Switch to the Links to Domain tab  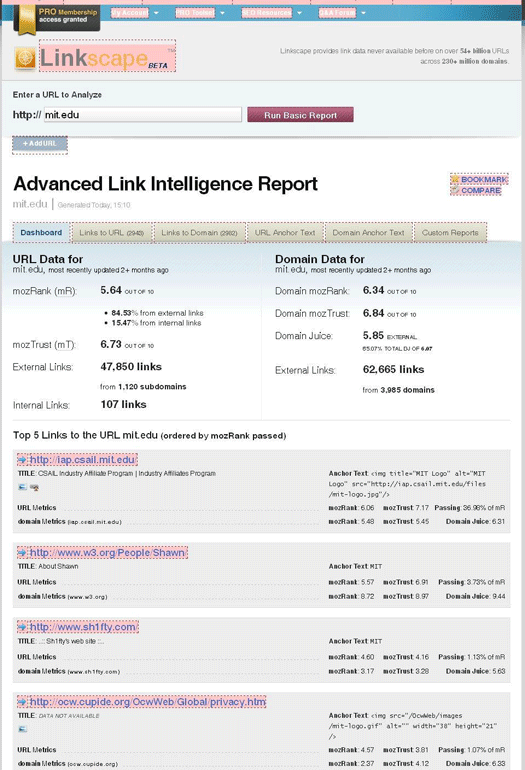[199, 233]
